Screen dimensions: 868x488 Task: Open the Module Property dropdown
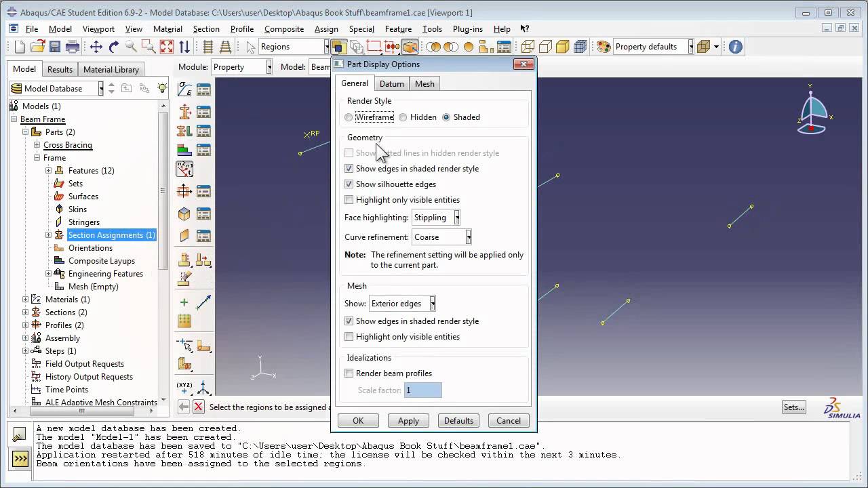coord(241,67)
